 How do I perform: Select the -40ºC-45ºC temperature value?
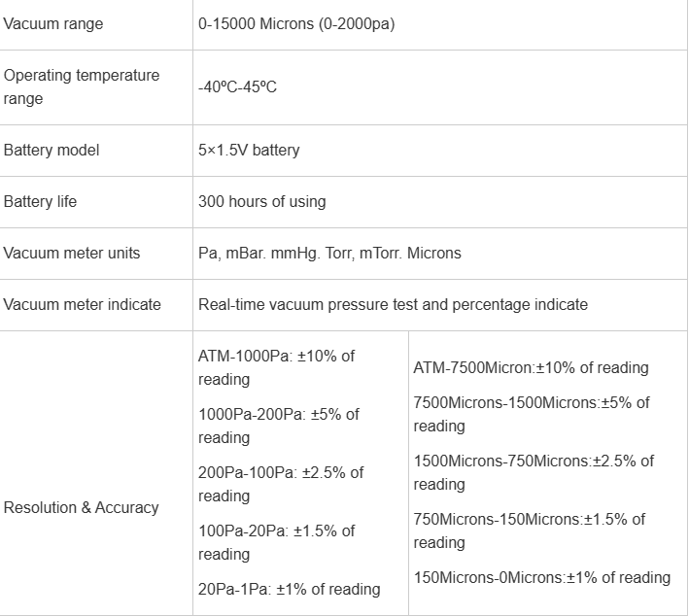238,86
